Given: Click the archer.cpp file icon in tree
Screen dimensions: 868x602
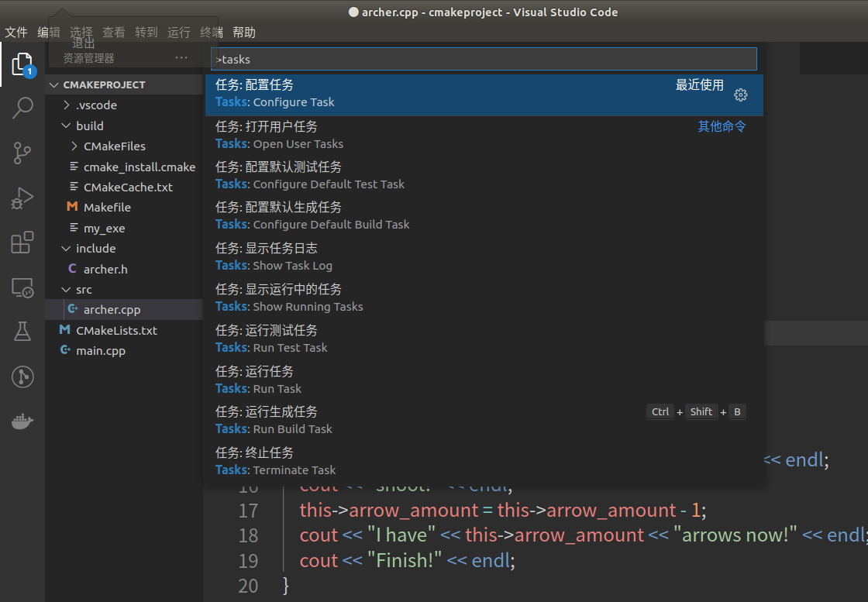Looking at the screenshot, I should [73, 309].
